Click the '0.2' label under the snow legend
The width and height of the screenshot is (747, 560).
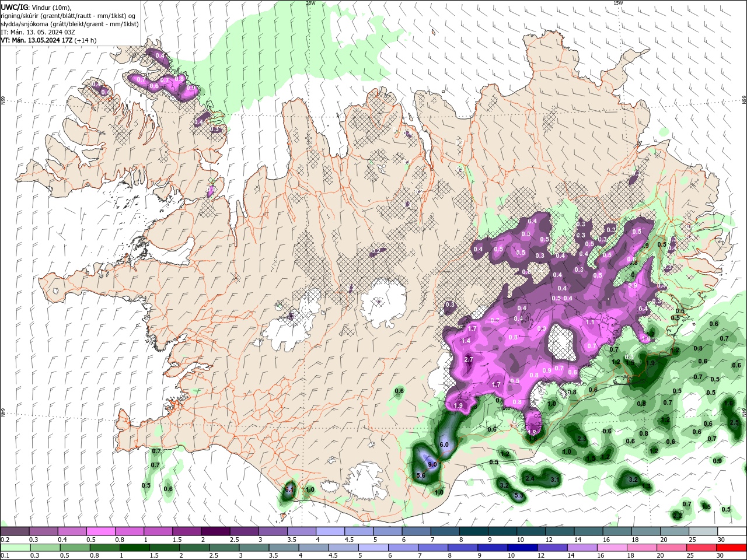[x=4, y=540]
